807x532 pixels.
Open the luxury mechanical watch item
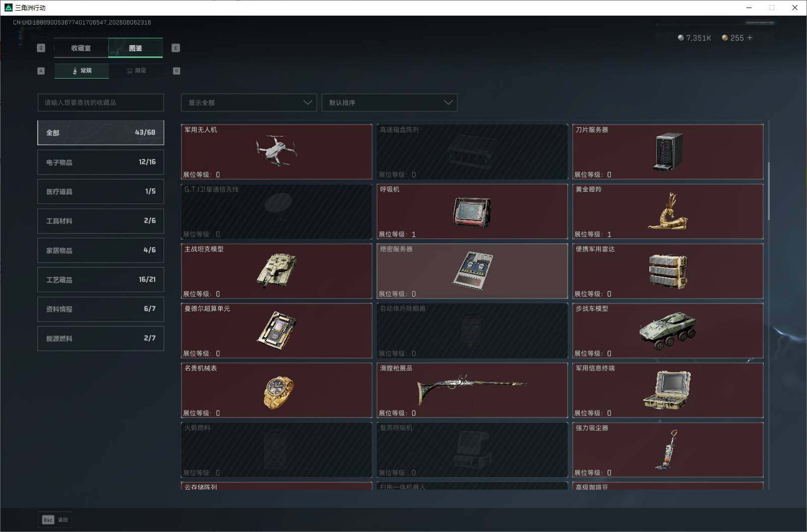279,392
